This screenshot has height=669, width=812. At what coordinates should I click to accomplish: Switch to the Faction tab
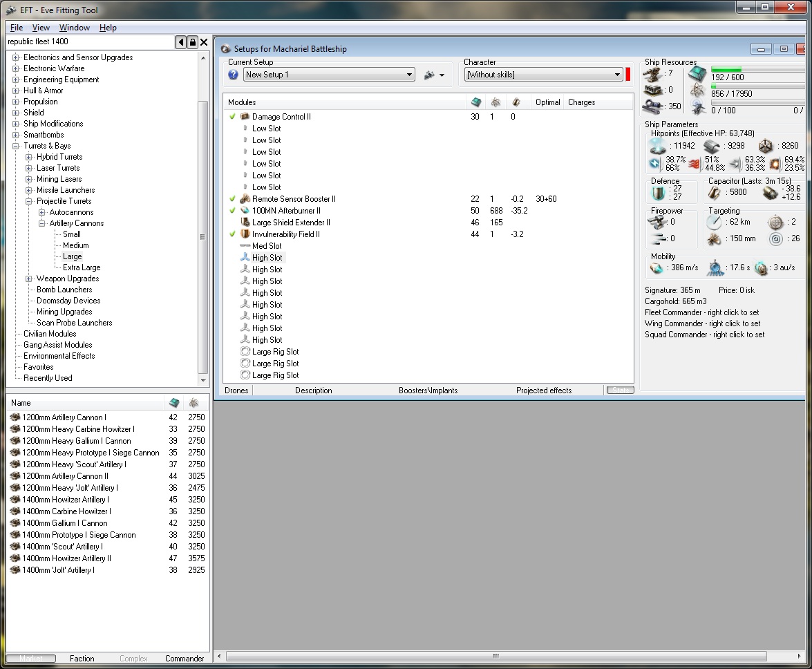coord(82,659)
